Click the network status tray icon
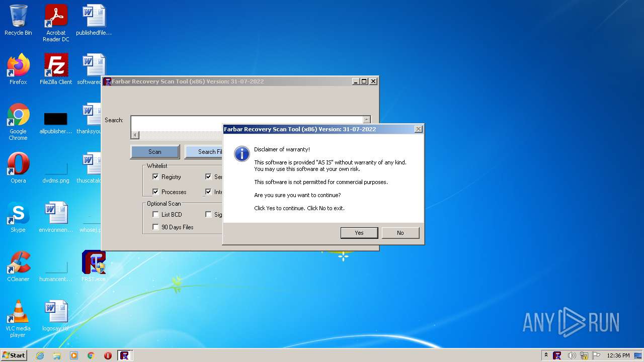The image size is (644, 362). (584, 355)
